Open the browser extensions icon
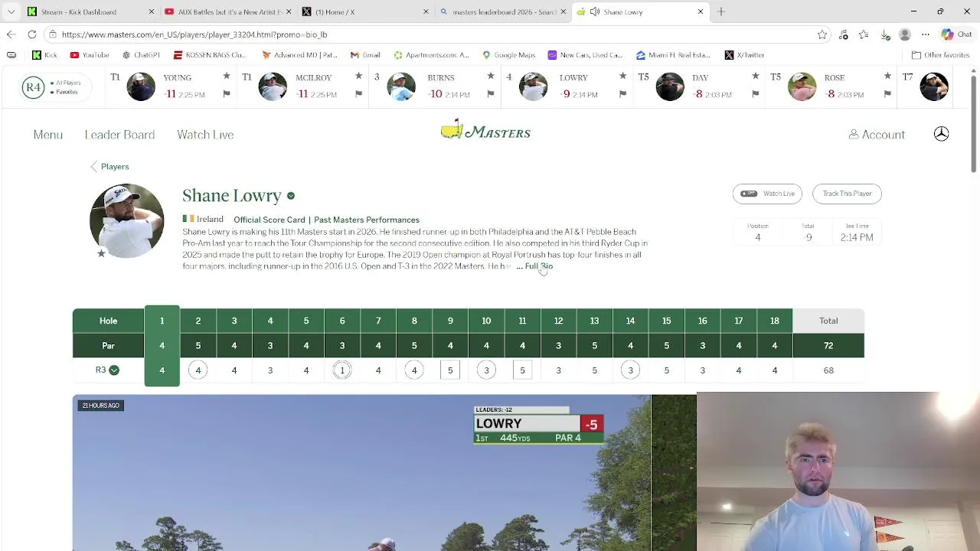980x551 pixels. tap(843, 34)
